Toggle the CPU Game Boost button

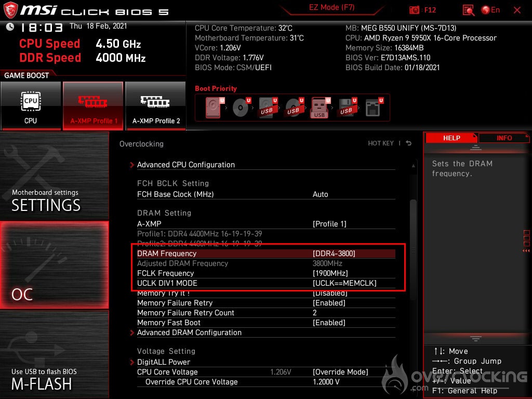[31, 105]
